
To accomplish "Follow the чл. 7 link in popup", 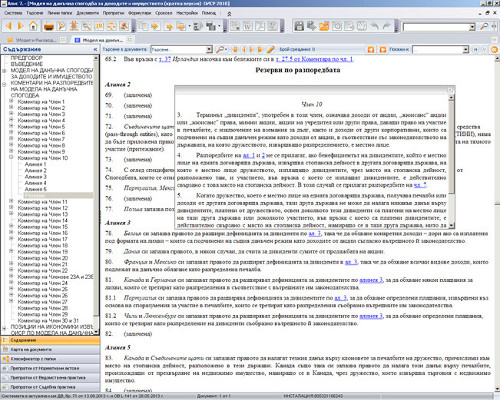I will click(x=420, y=185).
